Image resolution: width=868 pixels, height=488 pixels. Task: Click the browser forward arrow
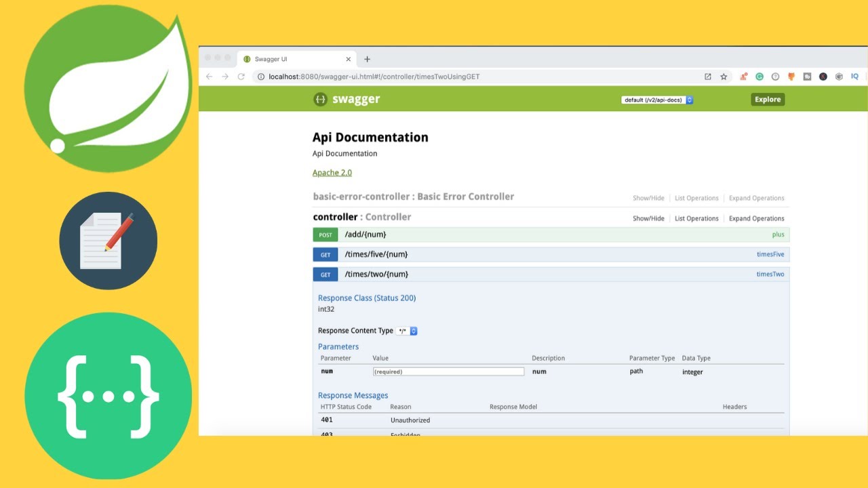pyautogui.click(x=225, y=77)
